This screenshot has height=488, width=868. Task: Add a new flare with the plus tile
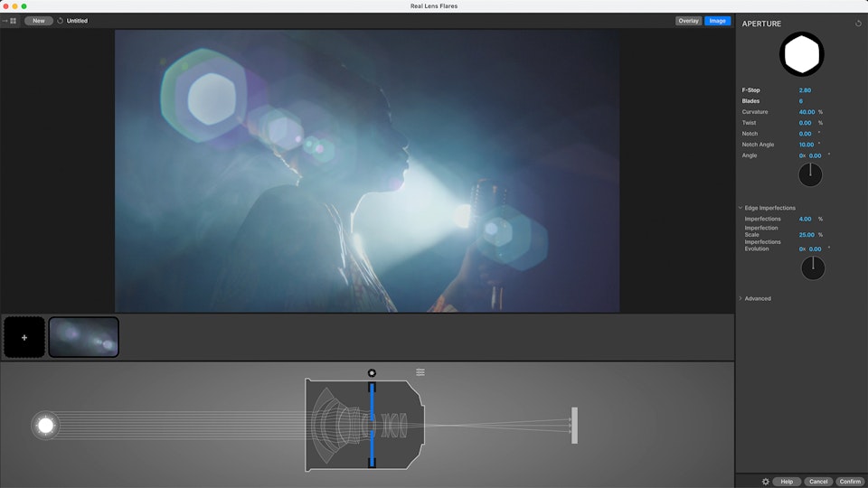(24, 337)
